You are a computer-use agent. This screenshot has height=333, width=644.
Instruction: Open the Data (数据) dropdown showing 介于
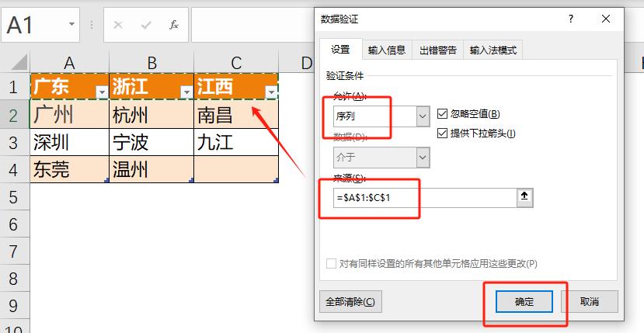(423, 158)
